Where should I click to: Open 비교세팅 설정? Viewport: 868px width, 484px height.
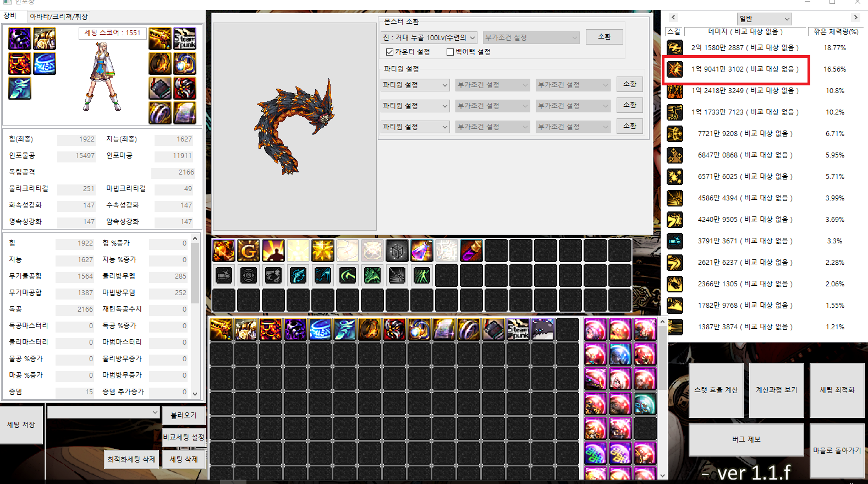184,437
